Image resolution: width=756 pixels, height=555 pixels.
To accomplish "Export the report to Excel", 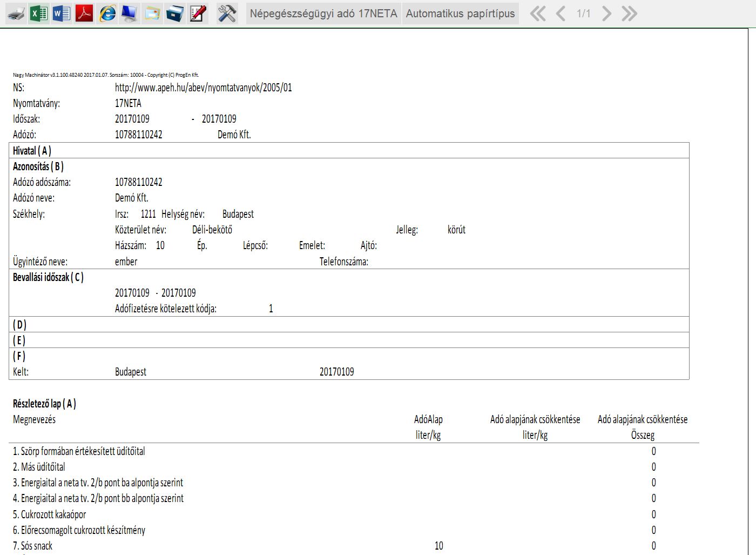I will (x=39, y=14).
